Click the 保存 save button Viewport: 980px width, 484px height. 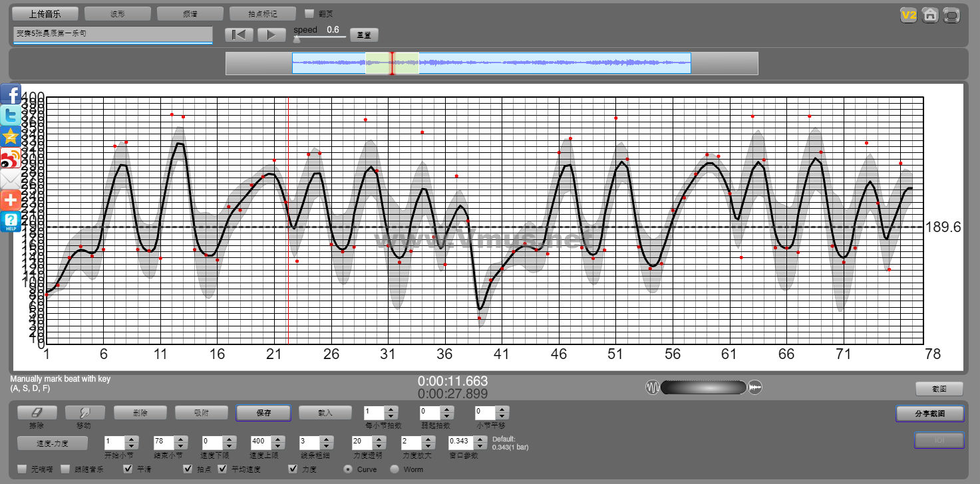point(263,413)
